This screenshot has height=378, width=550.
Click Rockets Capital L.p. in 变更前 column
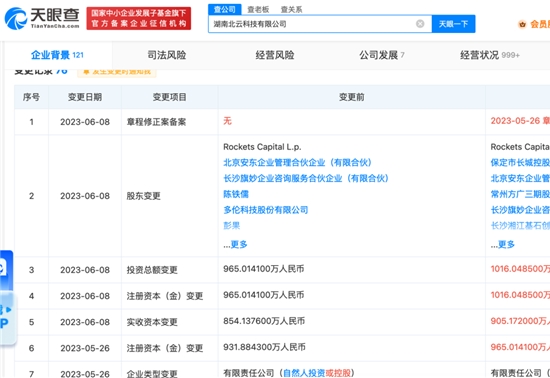pos(262,147)
